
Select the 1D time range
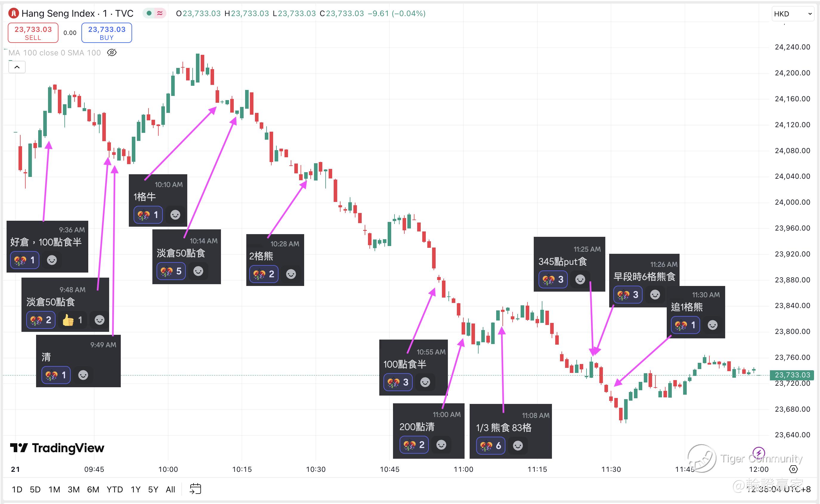pos(17,489)
